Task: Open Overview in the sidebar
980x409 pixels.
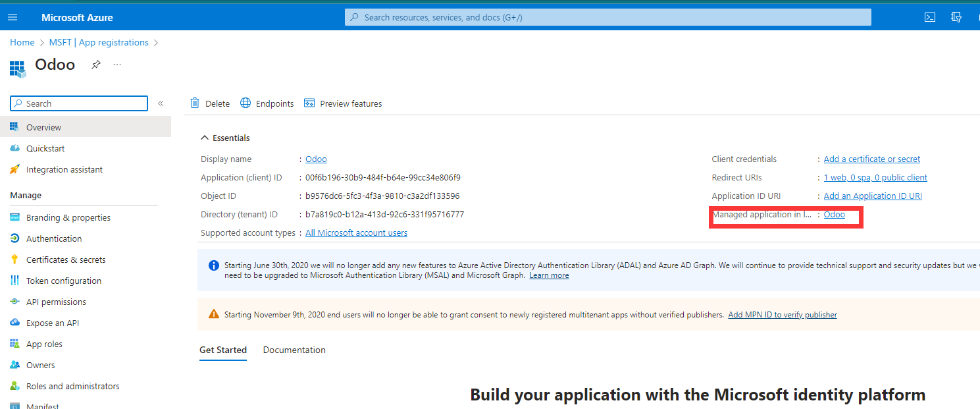Action: coord(86,127)
